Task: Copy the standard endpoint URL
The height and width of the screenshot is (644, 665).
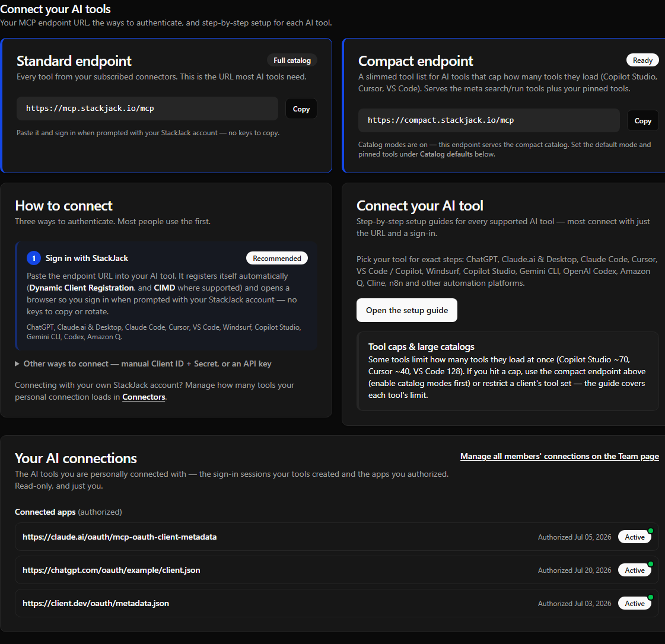Action: pyautogui.click(x=301, y=109)
